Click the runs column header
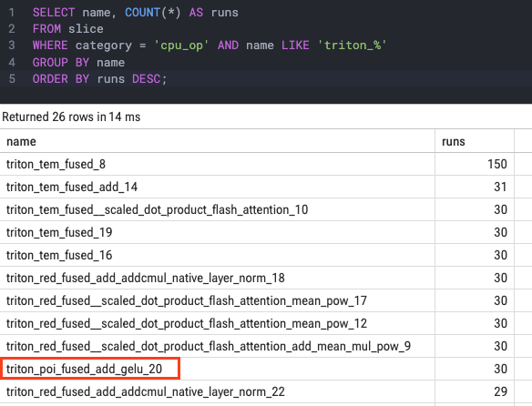Image resolution: width=532 pixels, height=406 pixels. [x=454, y=141]
